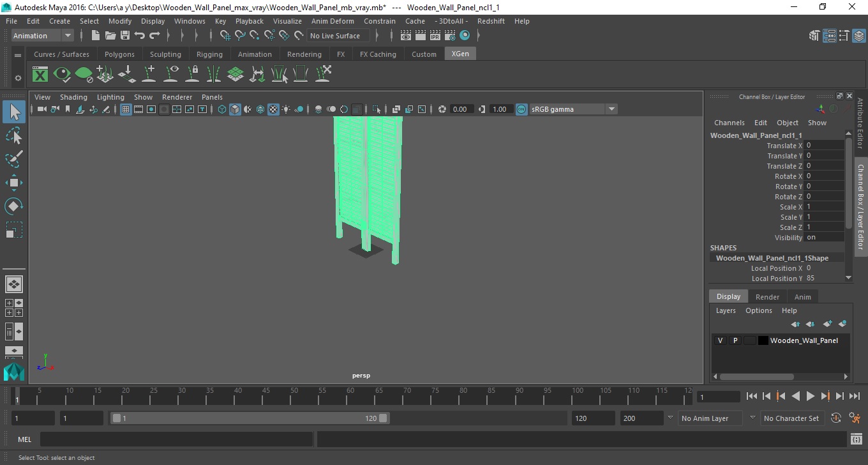Screen dimensions: 868x465
Task: Open the No Anim Layer dropdown
Action: 710,418
